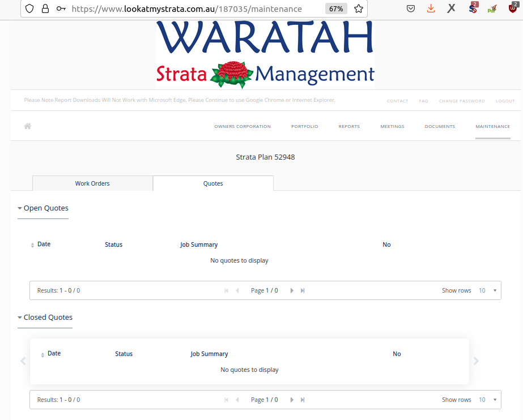Log out using the Logout link
This screenshot has height=420, width=523.
pos(505,101)
